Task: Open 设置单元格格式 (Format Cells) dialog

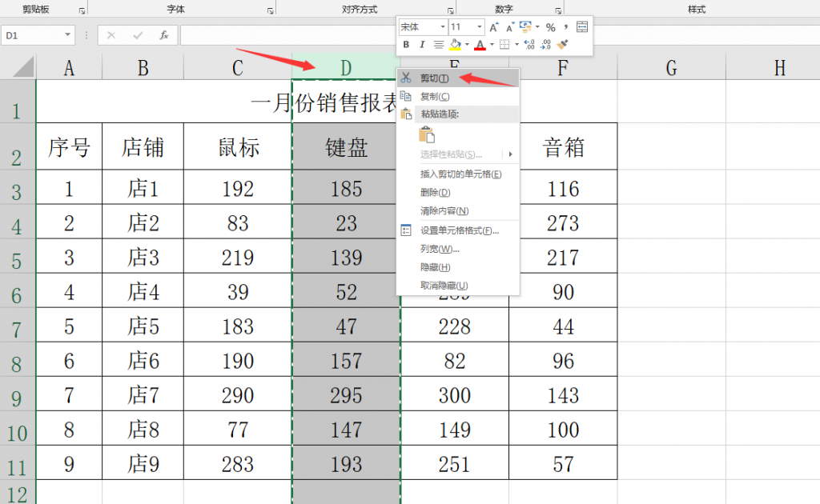Action: [x=459, y=230]
